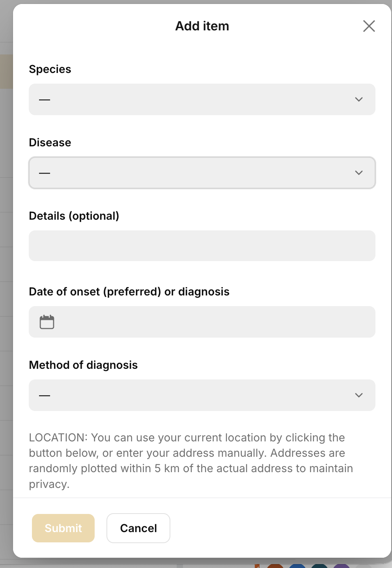
Task: Click the LOCATION privacy note paragraph
Action: tap(191, 461)
